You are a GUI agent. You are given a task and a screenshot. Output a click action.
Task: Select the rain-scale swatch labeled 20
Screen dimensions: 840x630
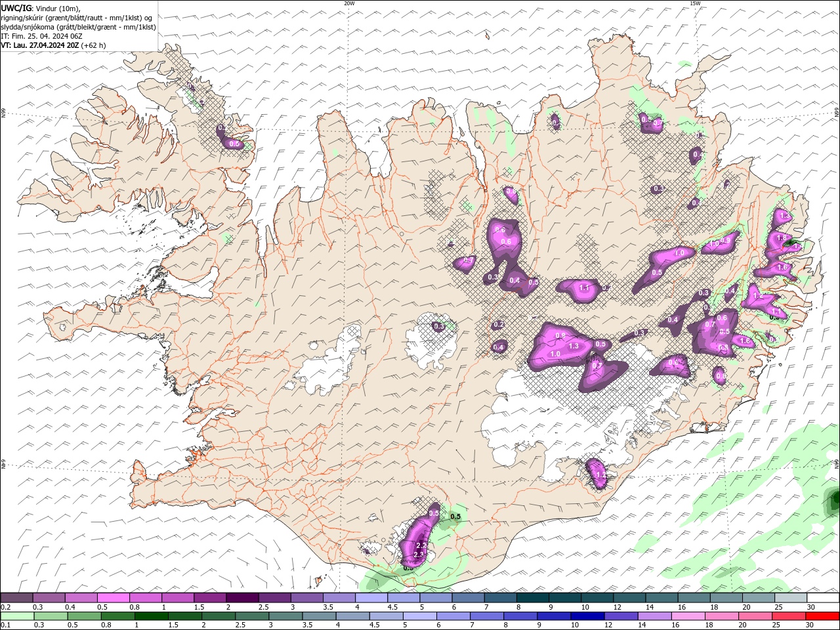pos(755,616)
